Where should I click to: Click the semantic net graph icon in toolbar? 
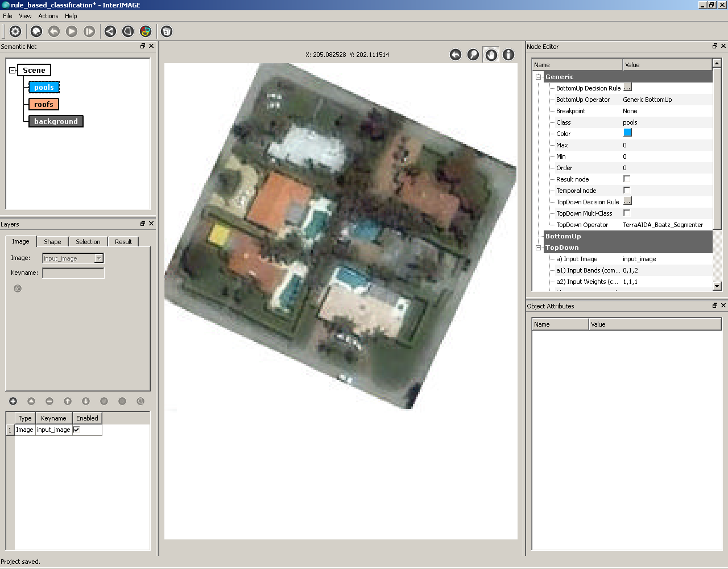[x=110, y=31]
